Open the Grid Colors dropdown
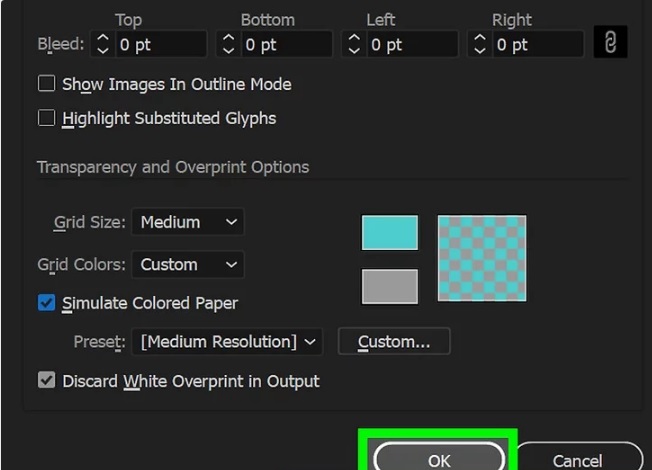 click(188, 265)
